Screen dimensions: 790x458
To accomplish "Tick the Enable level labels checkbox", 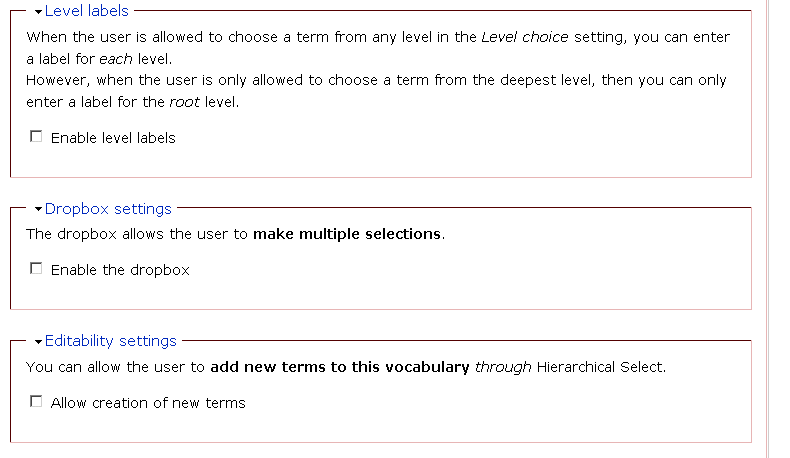I will 36,137.
